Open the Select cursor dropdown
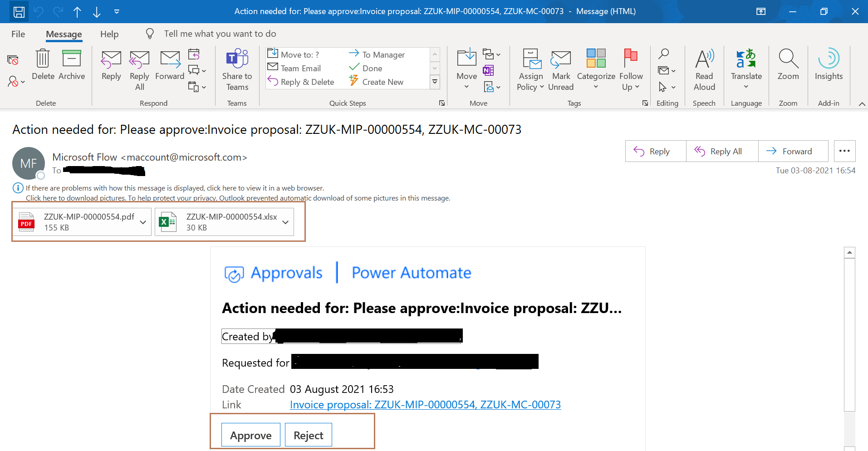 pyautogui.click(x=667, y=87)
